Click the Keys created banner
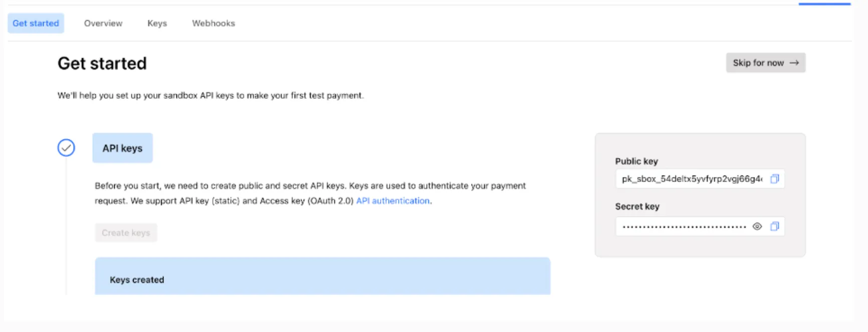The image size is (868, 332). point(323,276)
